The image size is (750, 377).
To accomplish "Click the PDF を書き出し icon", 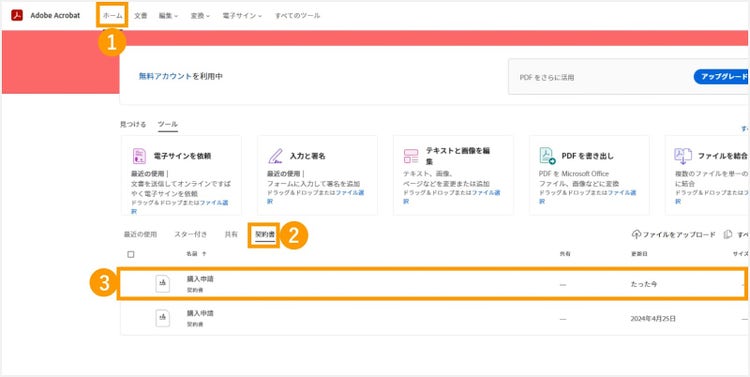I will pyautogui.click(x=547, y=156).
